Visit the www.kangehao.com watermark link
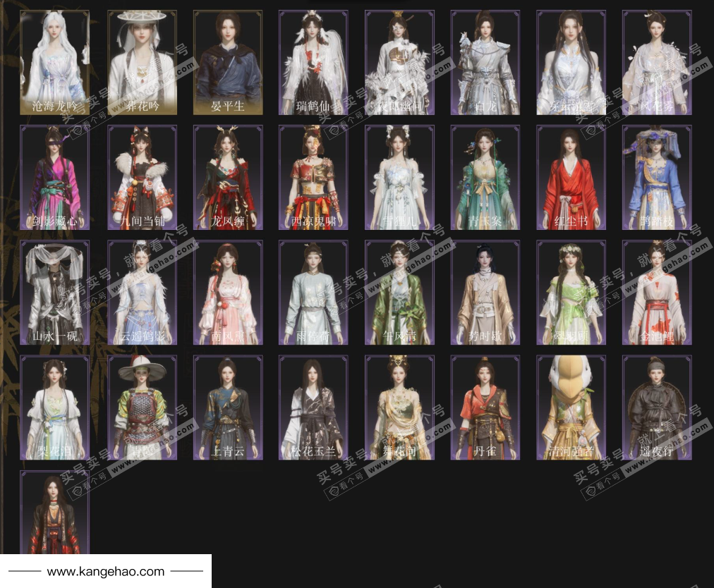714x588 pixels. click(x=106, y=572)
